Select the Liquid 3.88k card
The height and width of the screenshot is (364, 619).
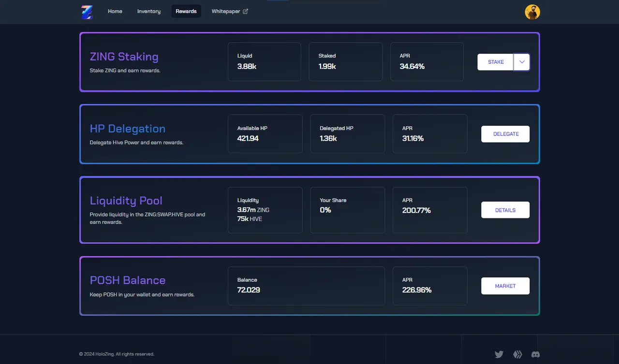coord(265,62)
